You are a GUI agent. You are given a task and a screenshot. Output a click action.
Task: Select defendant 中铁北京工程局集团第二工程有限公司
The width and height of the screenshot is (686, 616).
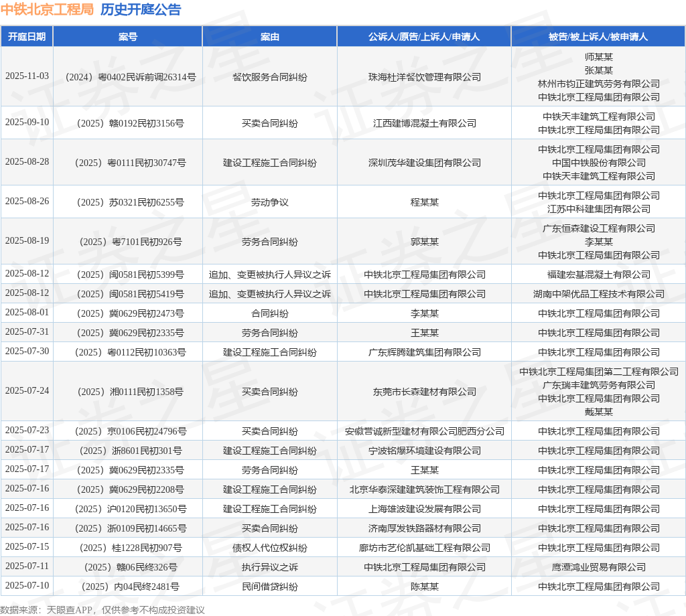click(x=598, y=372)
